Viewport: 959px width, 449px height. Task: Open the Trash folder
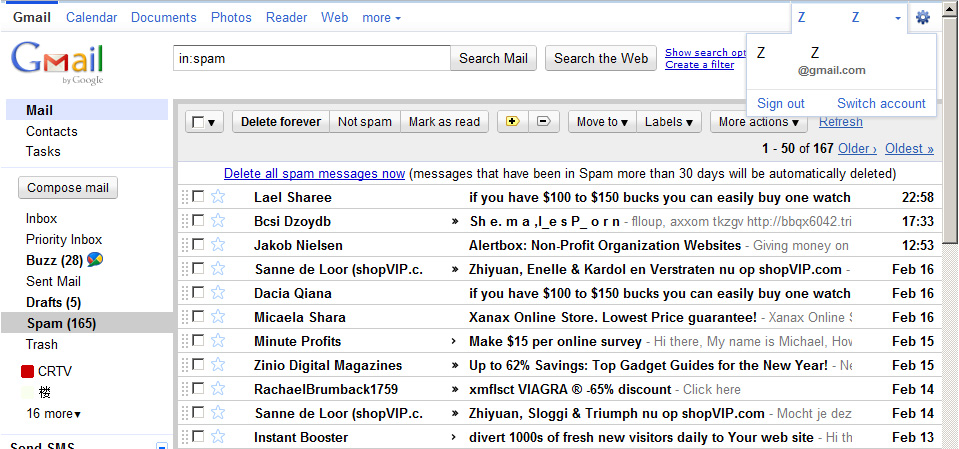tap(42, 344)
